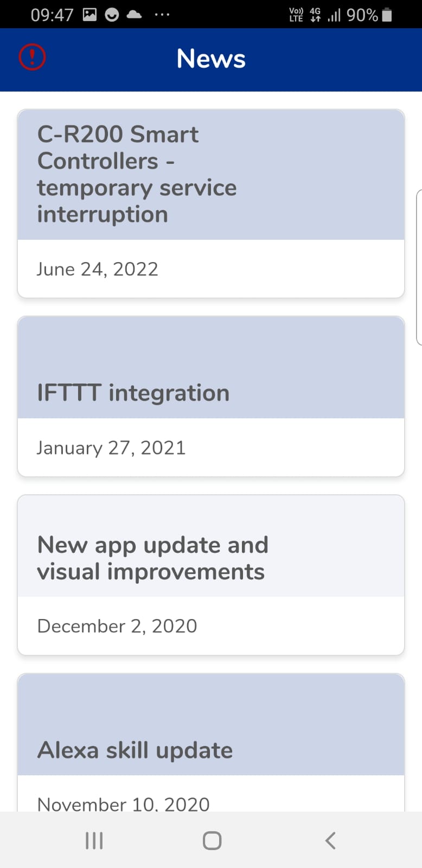Tap the red alert exclamation icon
422x868 pixels.
(33, 57)
